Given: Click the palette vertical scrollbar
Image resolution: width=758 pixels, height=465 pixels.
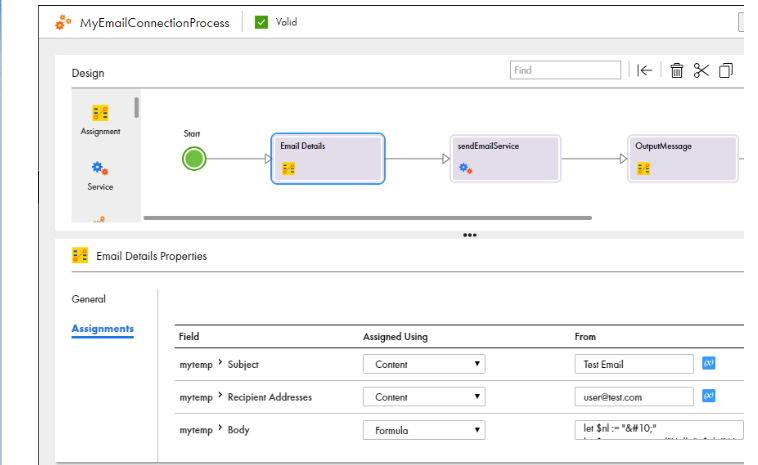Looking at the screenshot, I should pyautogui.click(x=137, y=107).
